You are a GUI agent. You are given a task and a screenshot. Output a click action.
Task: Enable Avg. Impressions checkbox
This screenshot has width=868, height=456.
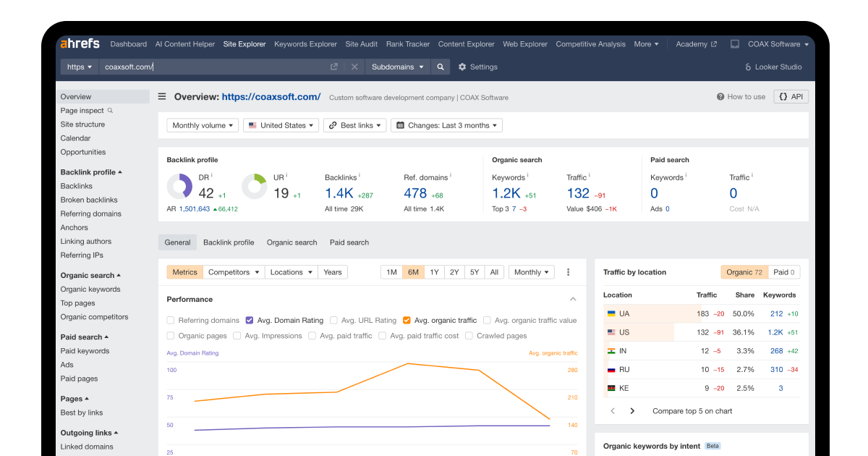pyautogui.click(x=237, y=336)
